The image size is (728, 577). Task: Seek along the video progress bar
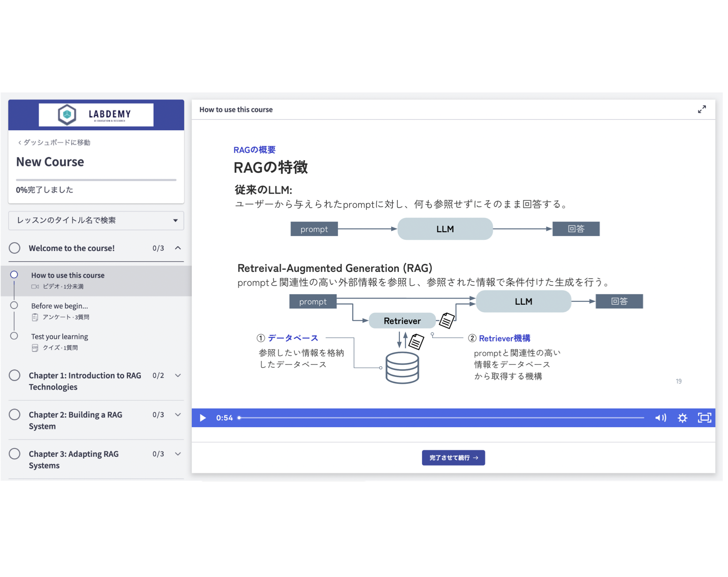pyautogui.click(x=441, y=418)
